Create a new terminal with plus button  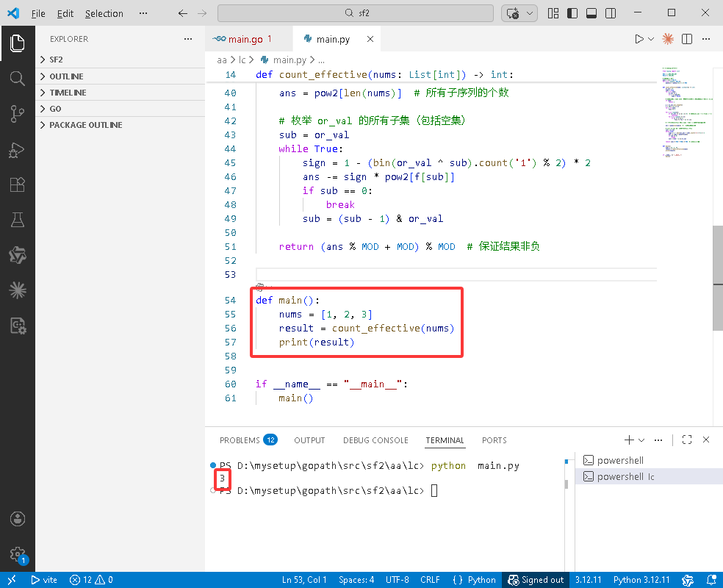tap(629, 440)
